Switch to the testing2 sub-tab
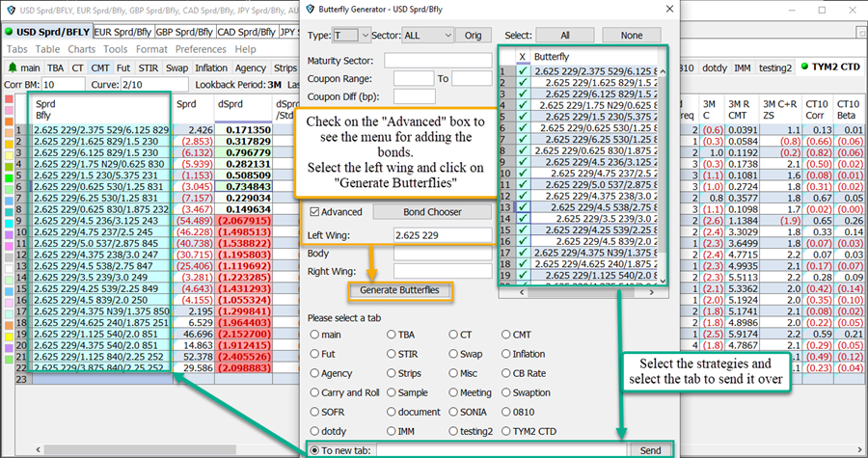 tap(774, 68)
